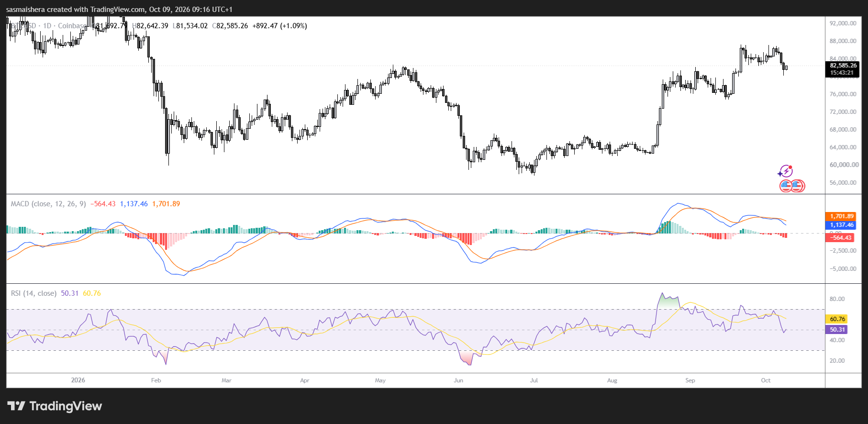This screenshot has width=868, height=424.
Task: Click the black 82,585.26 current price label on axis
Action: [x=843, y=66]
